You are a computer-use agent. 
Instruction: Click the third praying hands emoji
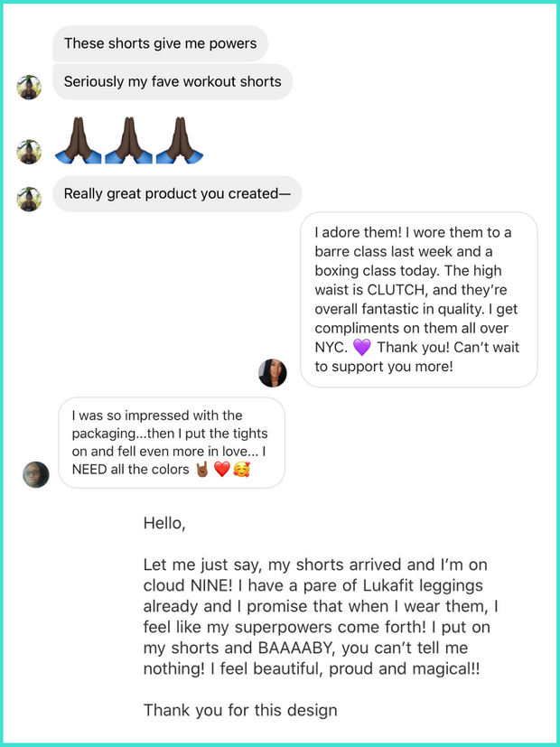(x=180, y=141)
